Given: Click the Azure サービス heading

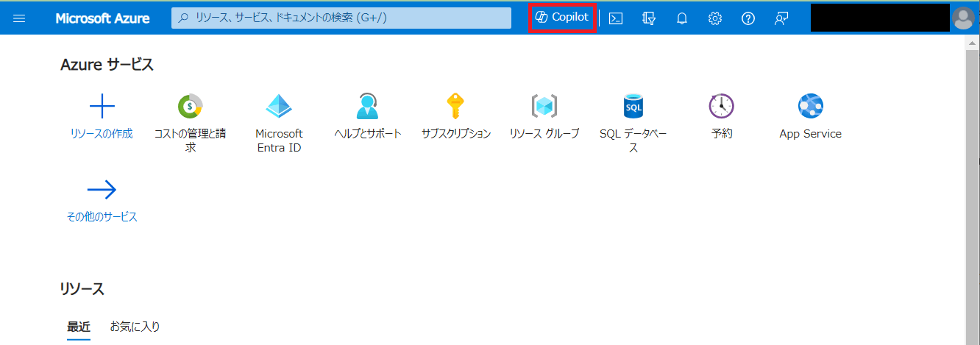Looking at the screenshot, I should [107, 65].
